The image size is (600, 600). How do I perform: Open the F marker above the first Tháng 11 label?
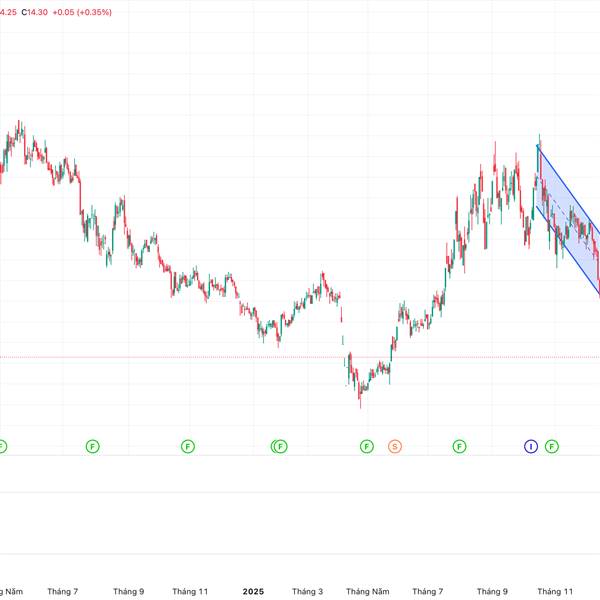[x=188, y=446]
